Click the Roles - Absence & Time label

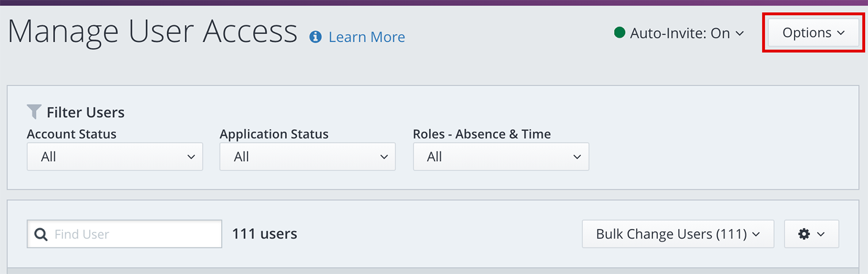(x=481, y=134)
